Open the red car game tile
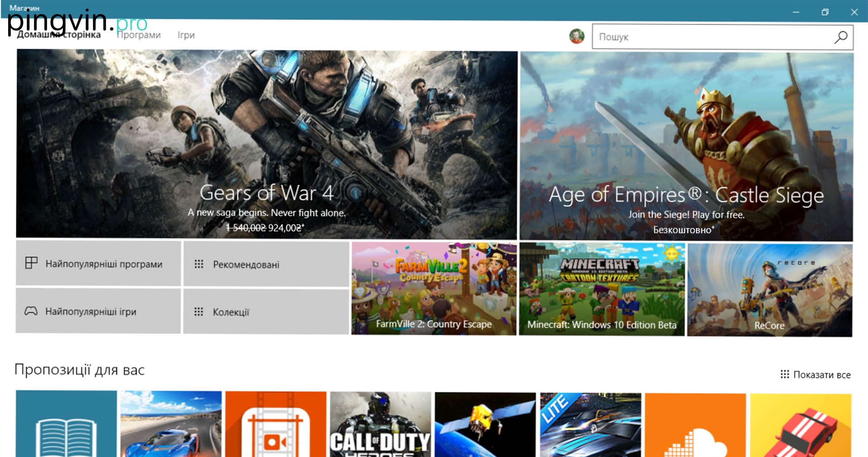The image size is (868, 457). (x=800, y=425)
